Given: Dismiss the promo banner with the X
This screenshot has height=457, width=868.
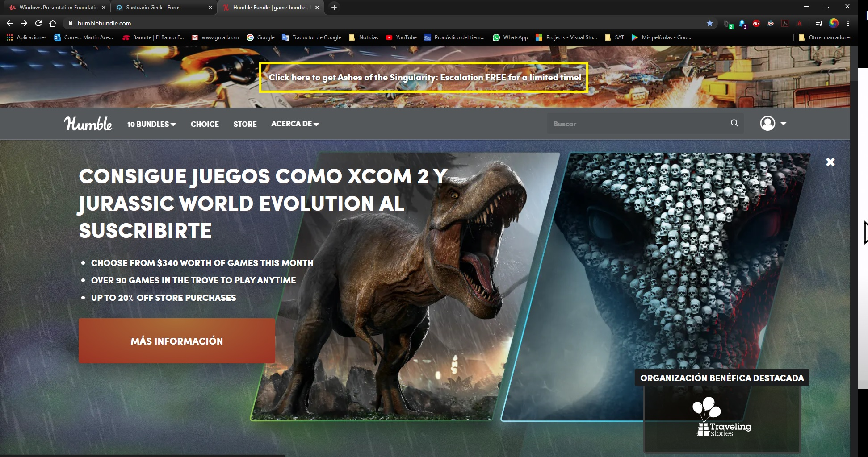Looking at the screenshot, I should (x=830, y=162).
